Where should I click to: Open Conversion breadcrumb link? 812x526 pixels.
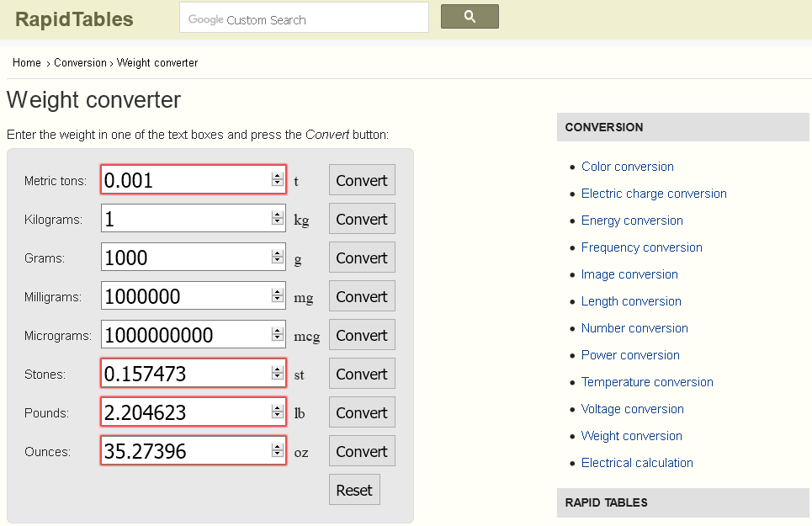[x=80, y=63]
